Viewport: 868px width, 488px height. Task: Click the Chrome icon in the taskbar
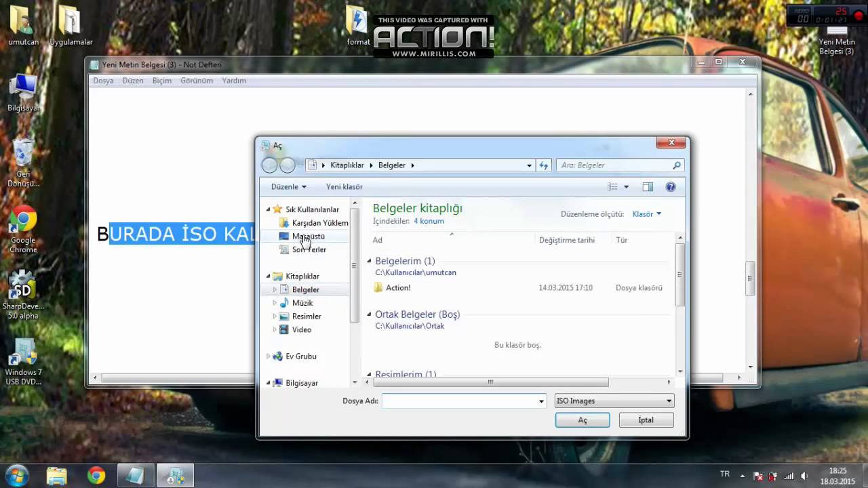[x=96, y=476]
